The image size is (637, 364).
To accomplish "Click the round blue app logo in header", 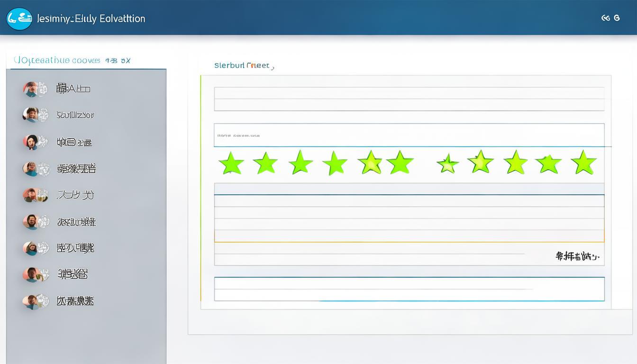I will pyautogui.click(x=19, y=18).
